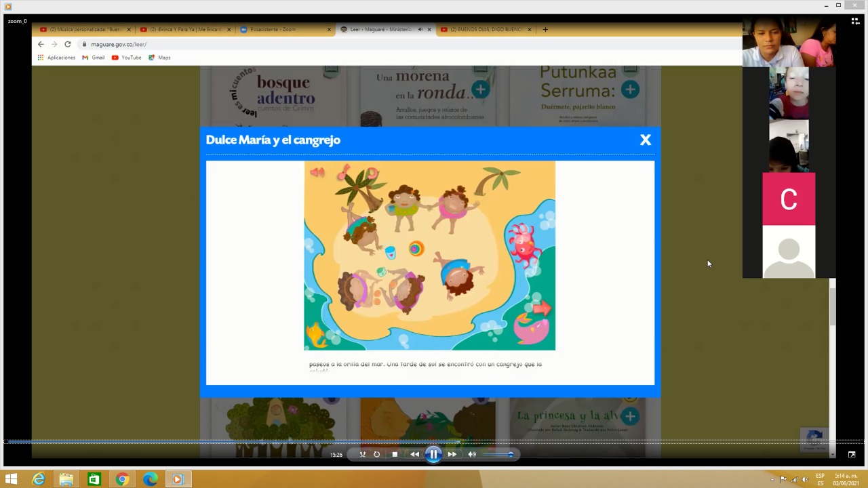
Task: Change the ESP input language
Action: click(x=821, y=479)
